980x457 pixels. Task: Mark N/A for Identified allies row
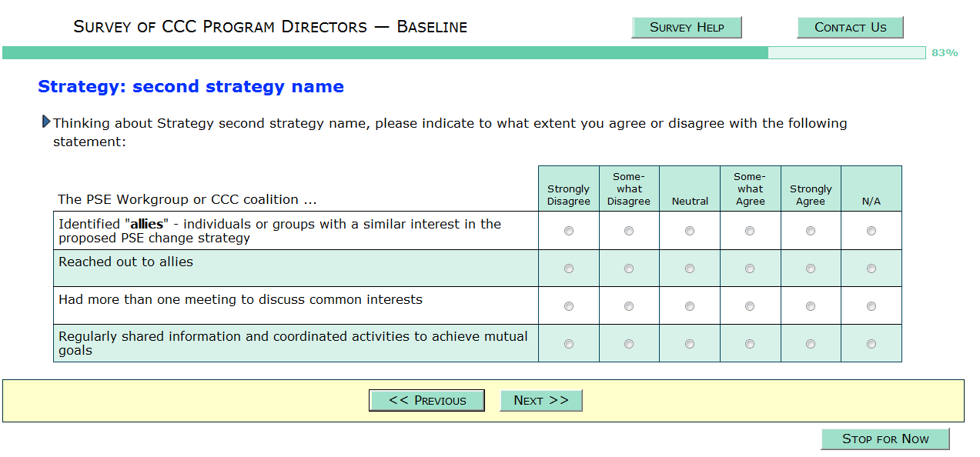[x=871, y=231]
